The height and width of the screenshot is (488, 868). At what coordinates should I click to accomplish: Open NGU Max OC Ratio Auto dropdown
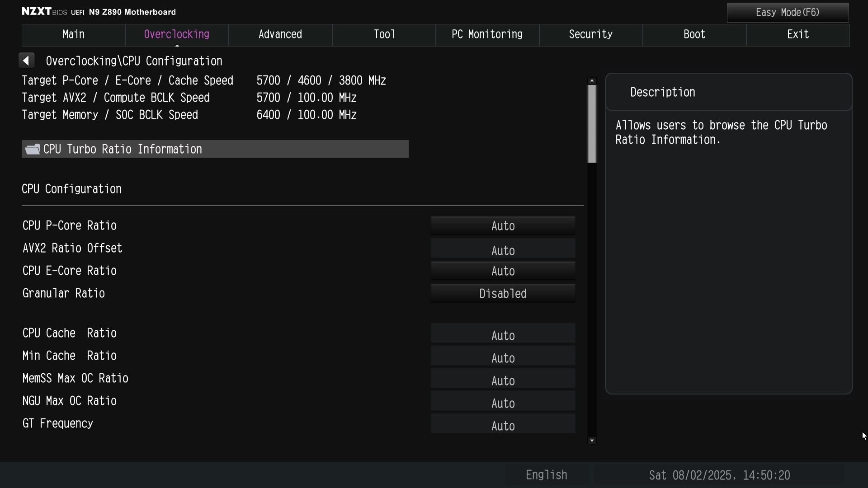pyautogui.click(x=503, y=401)
